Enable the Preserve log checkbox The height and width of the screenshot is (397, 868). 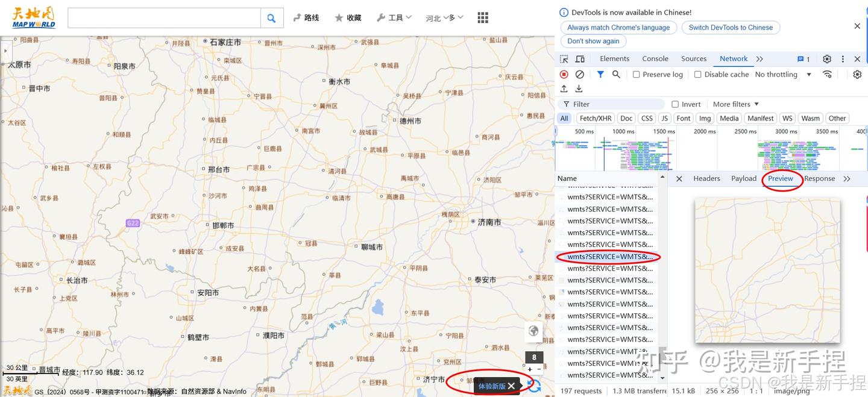(636, 73)
